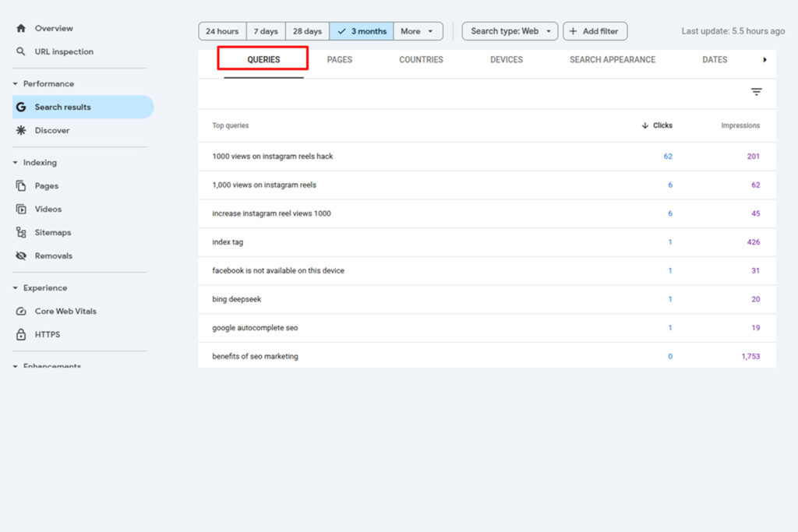
Task: Open Search results in the sidebar
Action: tap(83, 107)
